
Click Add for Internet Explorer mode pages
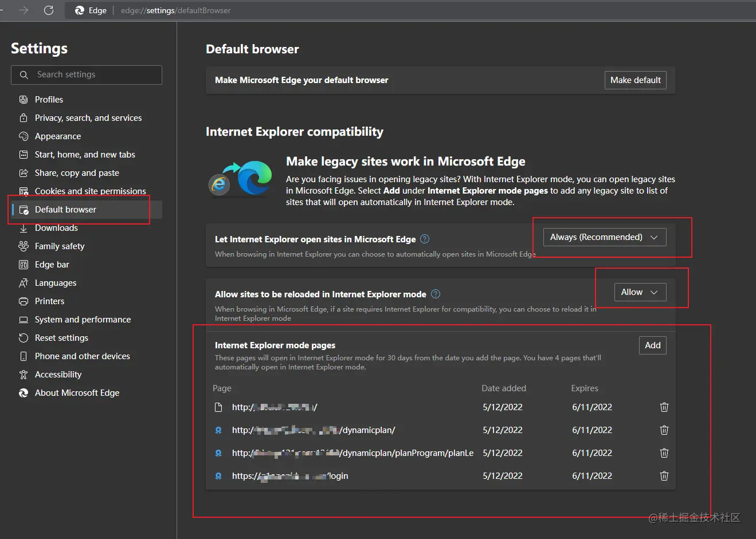point(652,345)
